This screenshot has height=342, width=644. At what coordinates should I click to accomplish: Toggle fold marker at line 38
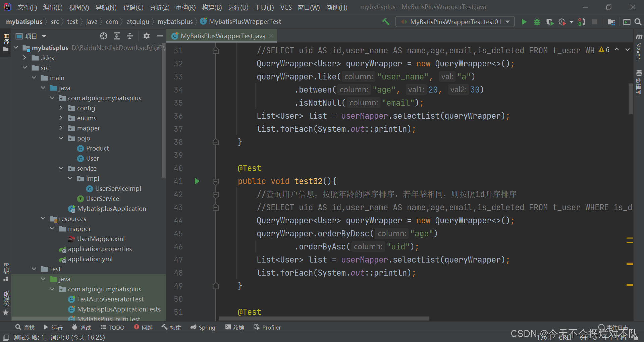[x=216, y=142]
